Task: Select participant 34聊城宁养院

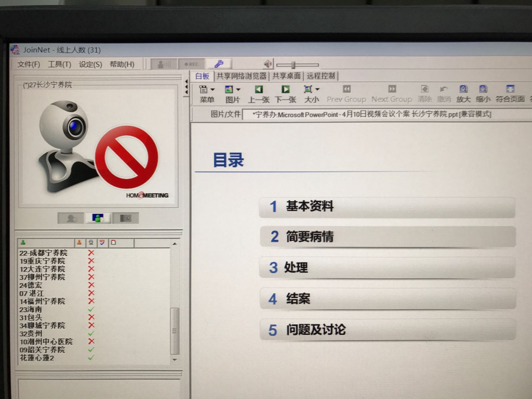Action: 42,325
